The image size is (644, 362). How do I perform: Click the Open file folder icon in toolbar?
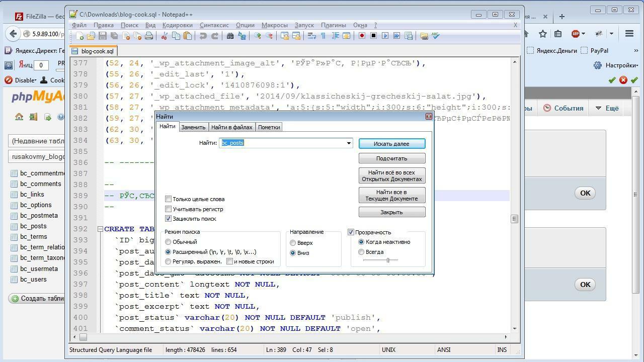(x=91, y=36)
